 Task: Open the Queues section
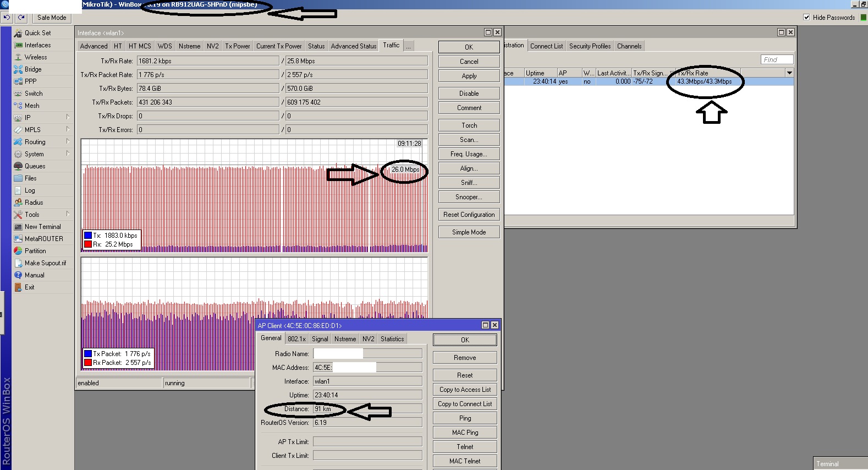[35, 166]
